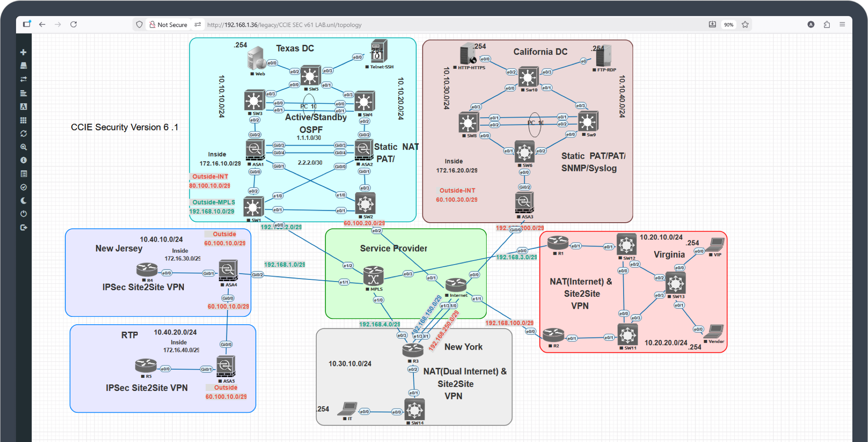Open Lab details in sidebar

[x=23, y=174]
